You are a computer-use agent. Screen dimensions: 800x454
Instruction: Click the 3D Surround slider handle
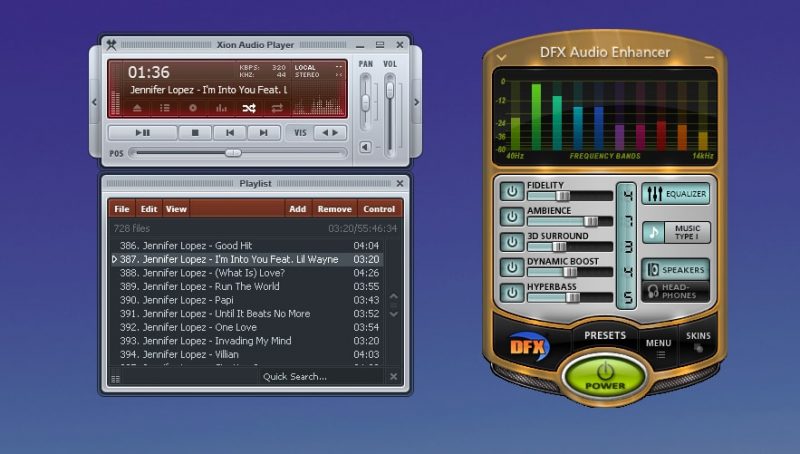(x=559, y=247)
